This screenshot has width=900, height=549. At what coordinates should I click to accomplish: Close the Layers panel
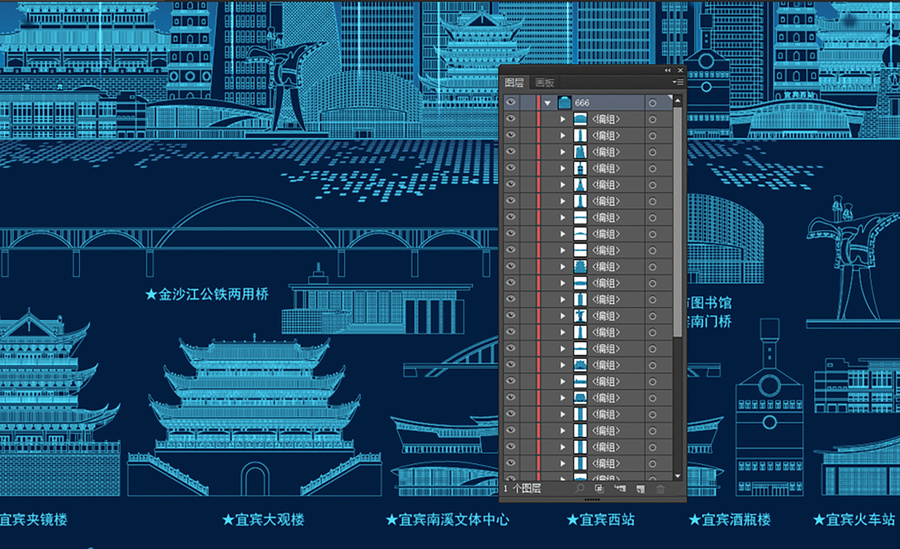coord(680,70)
